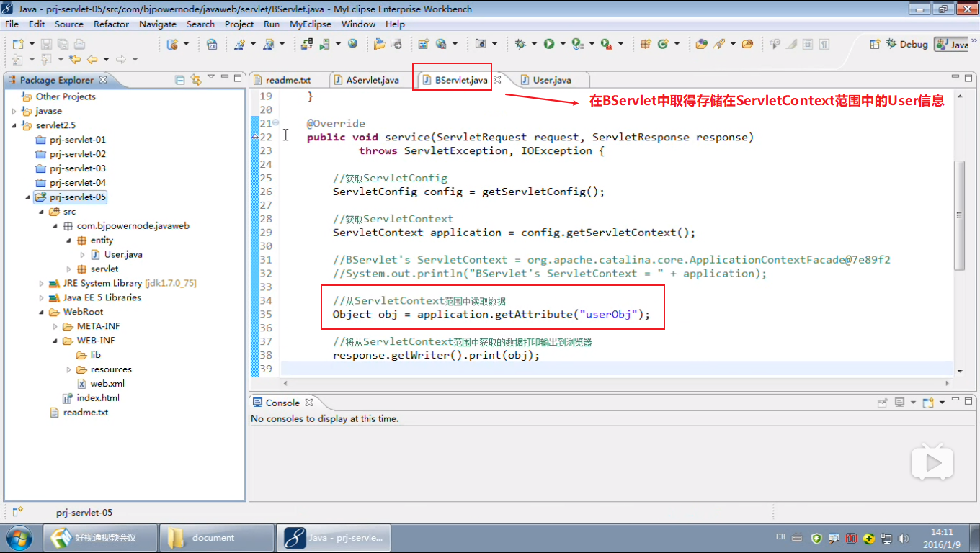The image size is (980, 553).
Task: Click the Save All toolbar icon
Action: 63,44
